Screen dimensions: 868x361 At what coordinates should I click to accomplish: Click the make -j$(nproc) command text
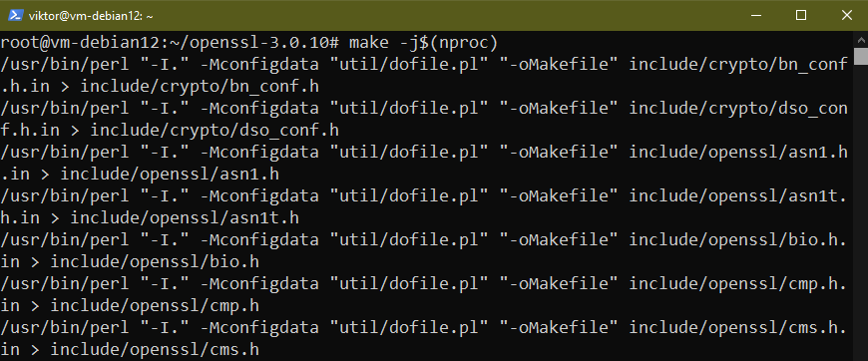[x=423, y=43]
